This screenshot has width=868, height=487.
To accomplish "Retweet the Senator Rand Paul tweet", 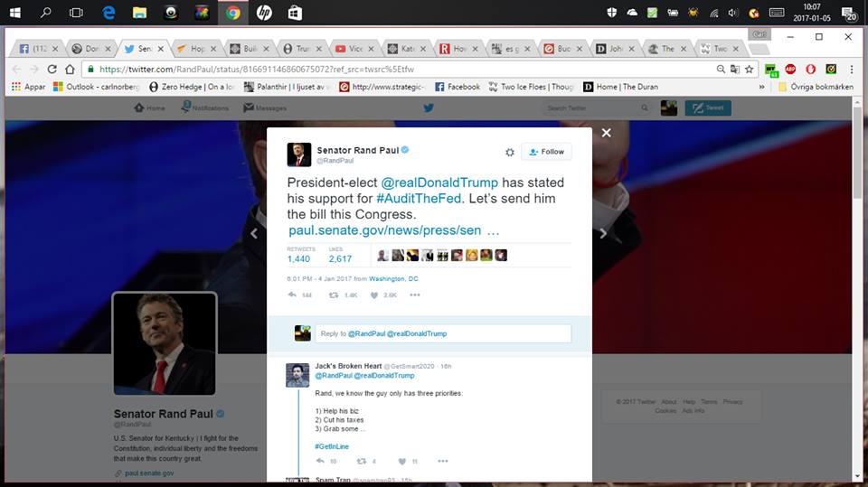I will 334,295.
